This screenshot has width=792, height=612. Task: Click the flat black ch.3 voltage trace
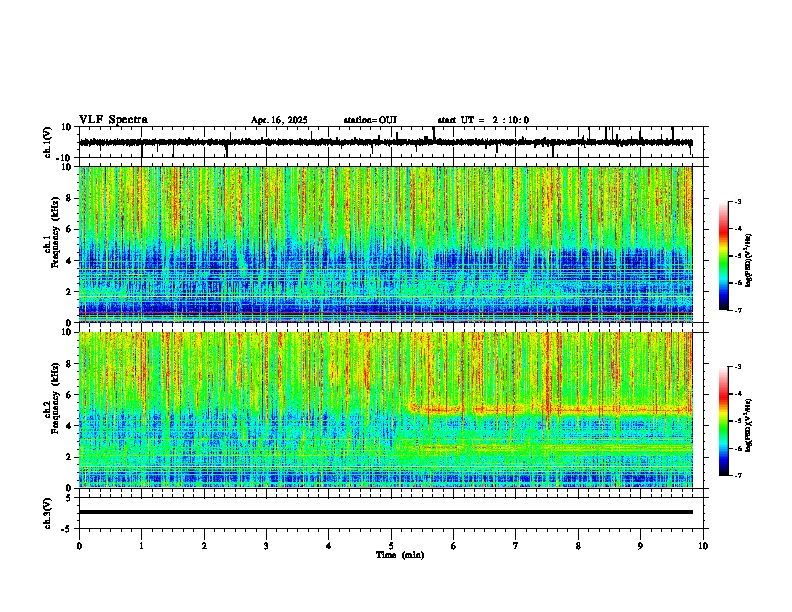coord(386,512)
